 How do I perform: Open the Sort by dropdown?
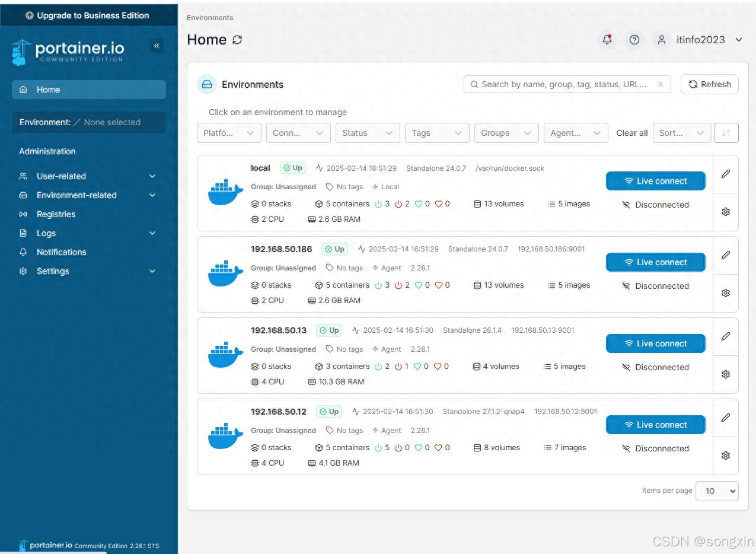tap(682, 133)
